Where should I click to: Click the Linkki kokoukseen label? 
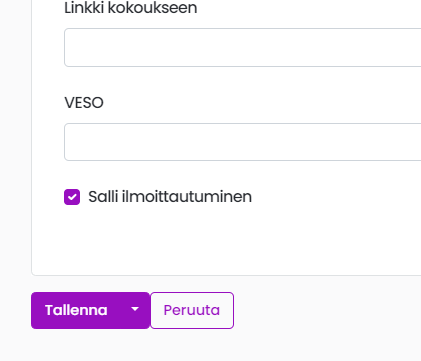pos(131,8)
